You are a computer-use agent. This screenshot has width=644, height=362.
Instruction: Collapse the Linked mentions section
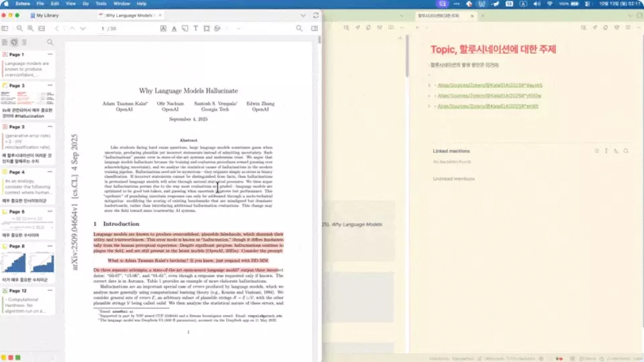451,151
